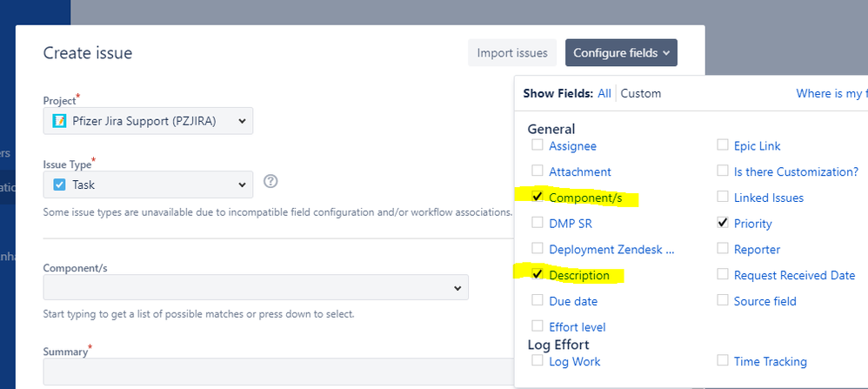The height and width of the screenshot is (389, 868).
Task: Click the Create issue dialog heading
Action: coord(88,53)
